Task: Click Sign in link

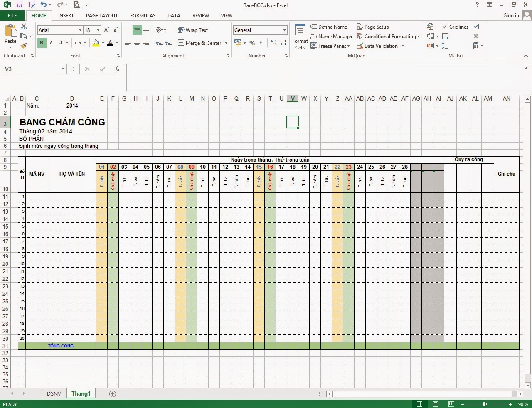Action: click(x=511, y=15)
